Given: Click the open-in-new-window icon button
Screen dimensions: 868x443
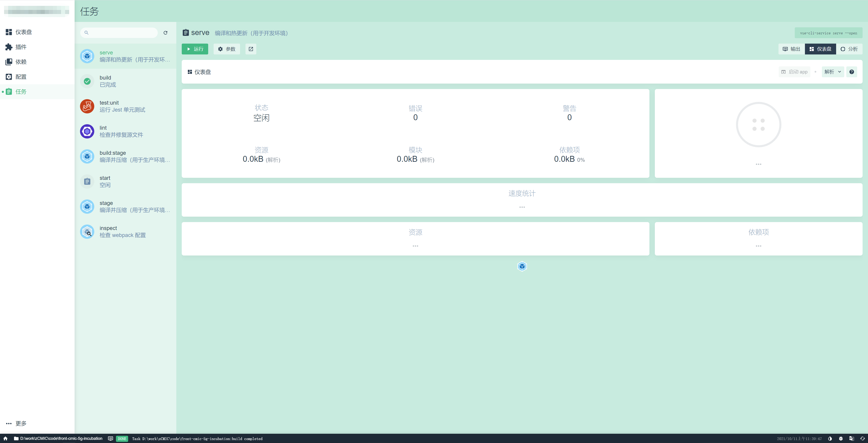Looking at the screenshot, I should click(x=251, y=49).
